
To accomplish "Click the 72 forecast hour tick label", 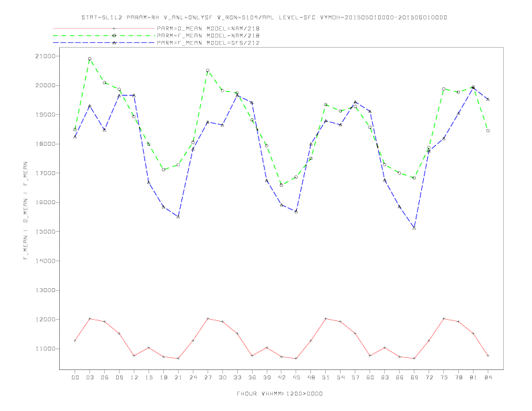I will 429,377.
